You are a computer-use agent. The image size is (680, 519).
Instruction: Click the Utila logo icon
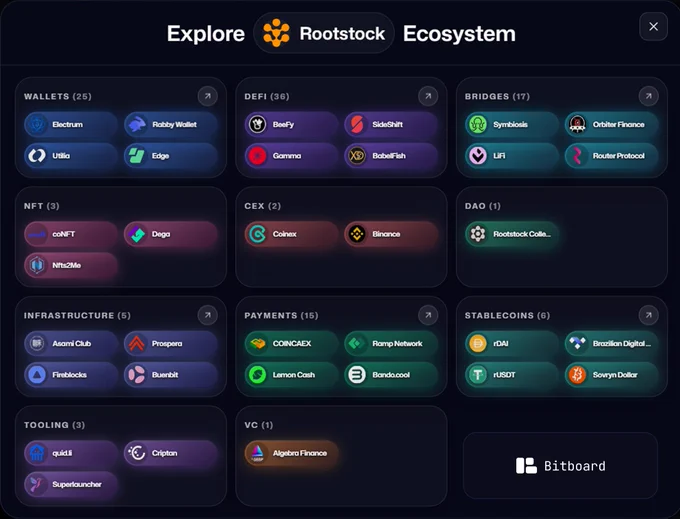[37, 156]
